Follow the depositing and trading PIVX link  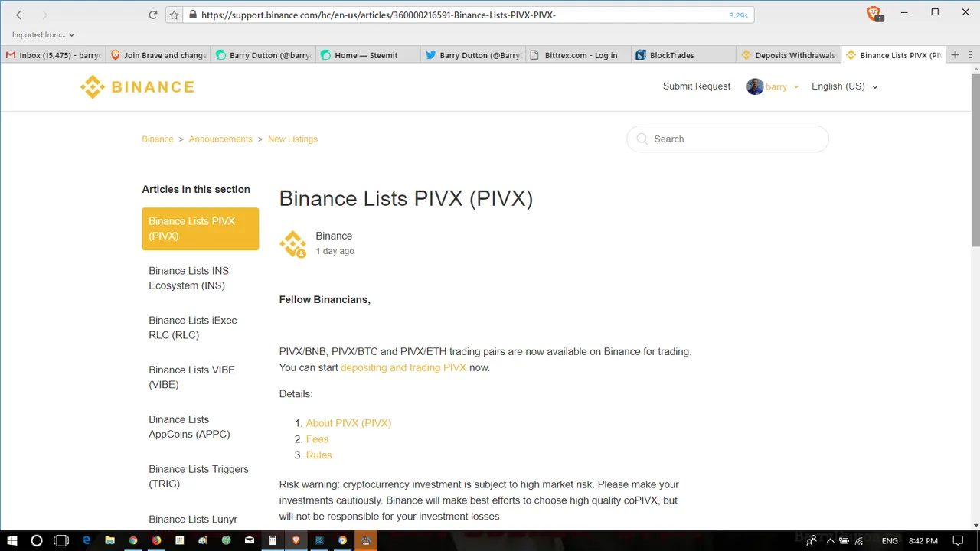(403, 367)
